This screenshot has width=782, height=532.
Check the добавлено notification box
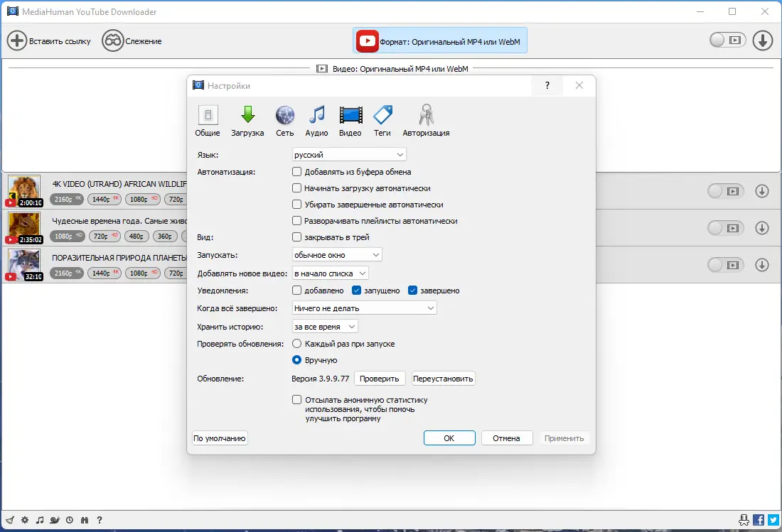point(296,291)
